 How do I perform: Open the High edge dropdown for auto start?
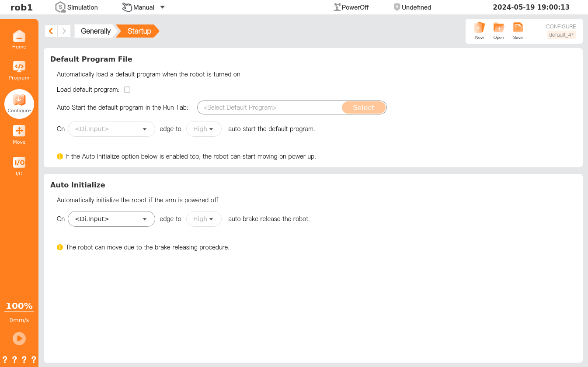click(204, 129)
